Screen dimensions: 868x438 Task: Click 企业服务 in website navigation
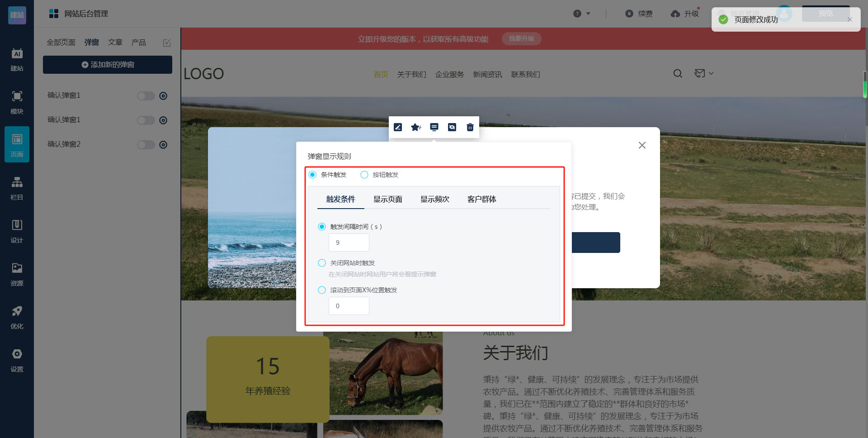point(449,74)
